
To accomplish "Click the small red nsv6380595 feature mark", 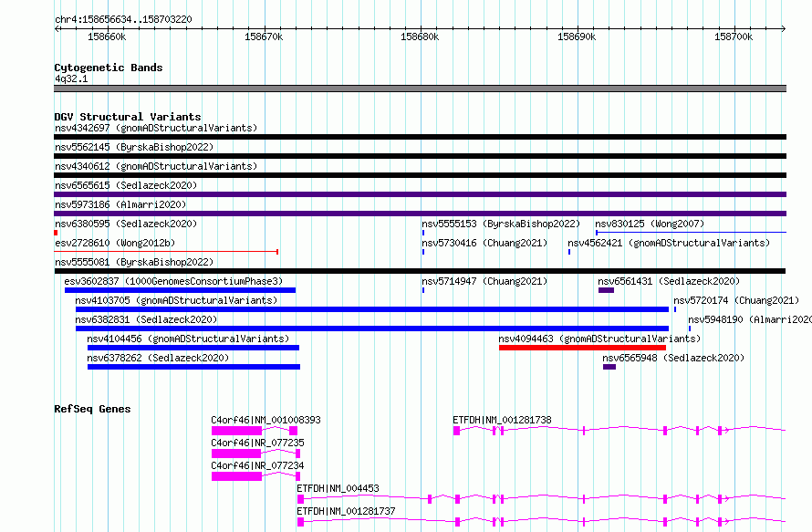I will pyautogui.click(x=56, y=233).
